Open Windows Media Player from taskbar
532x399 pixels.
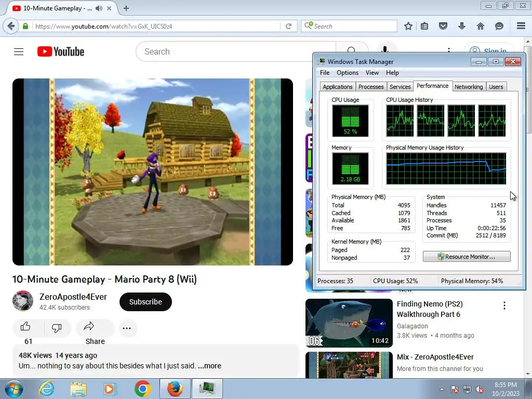point(110,389)
